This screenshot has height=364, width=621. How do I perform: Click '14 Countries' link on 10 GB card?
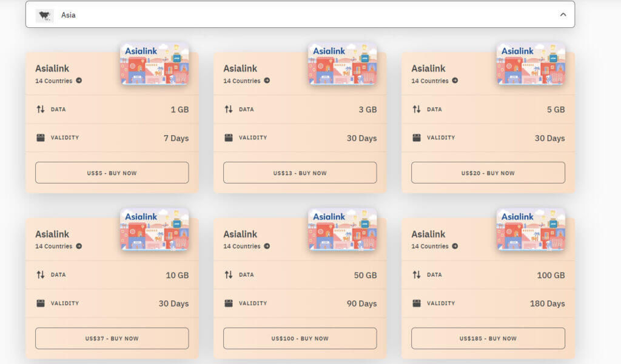(54, 246)
